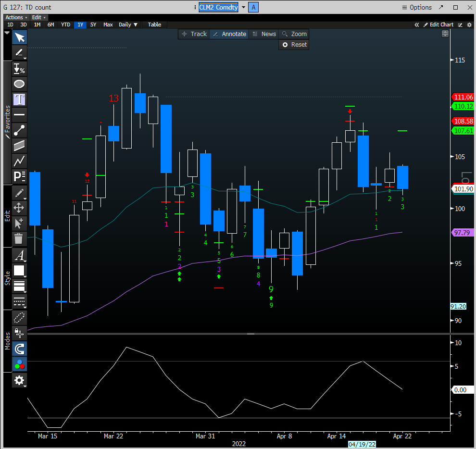The width and height of the screenshot is (476, 449).
Task: Open the Edit dropdown menu
Action: (38, 17)
